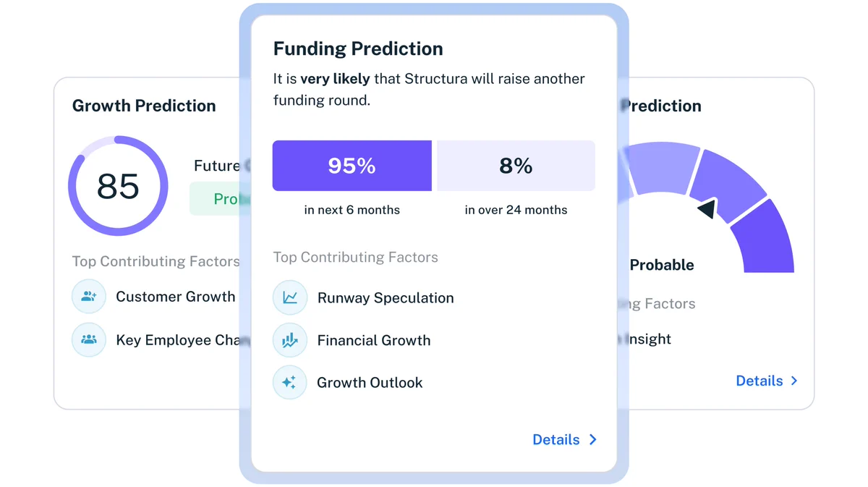Click the Growth Outlook sparkle icon
The width and height of the screenshot is (868, 487).
(290, 383)
